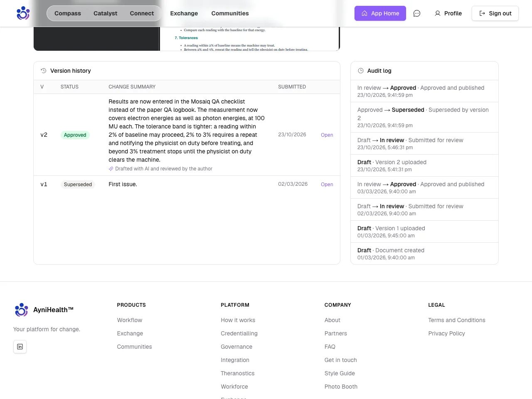Open the How it works link
Screen dimensions: 532x399
238,320
